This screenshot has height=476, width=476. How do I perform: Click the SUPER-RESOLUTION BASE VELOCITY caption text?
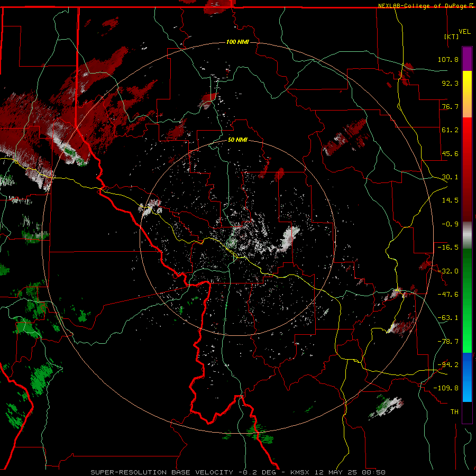point(162,472)
